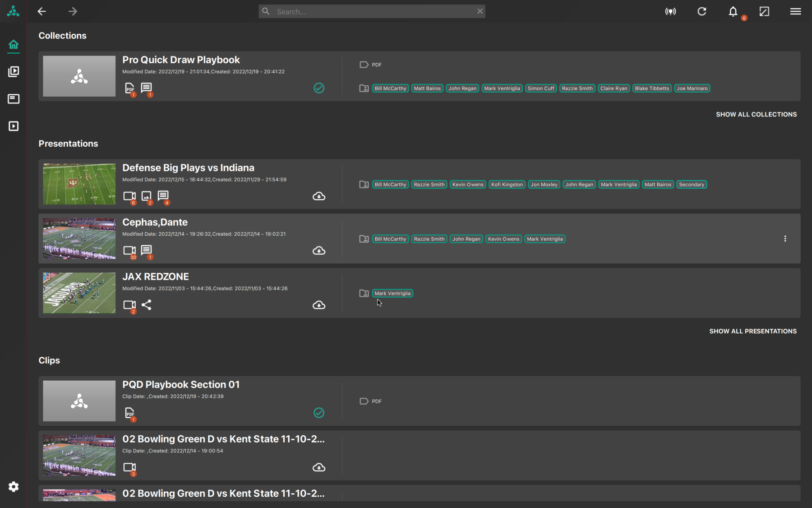Open the three-dot menu on the Cephas,Dante row
The image size is (812, 508).
[x=785, y=238]
